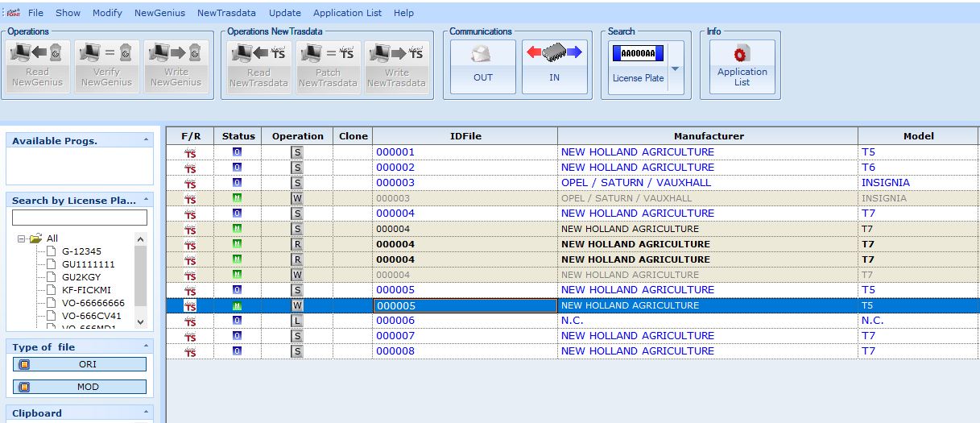The image size is (980, 423).
Task: Collapse the Type of file panel
Action: (x=146, y=346)
